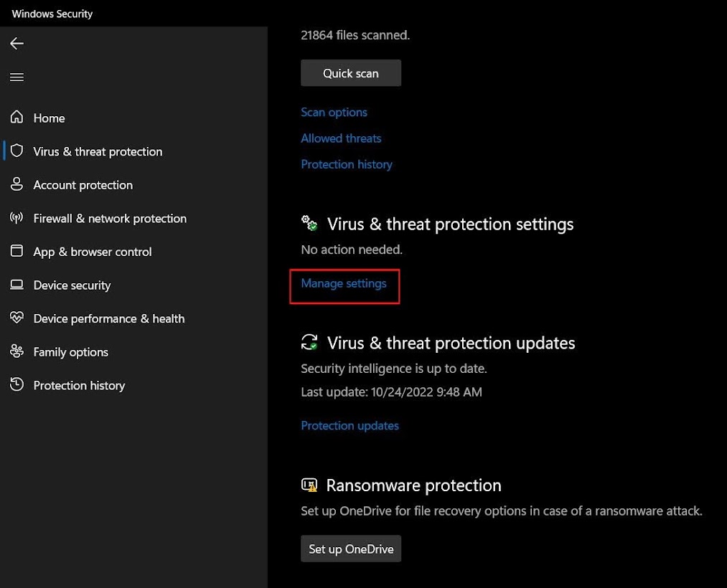
Task: Click the Ransomware protection warning icon
Action: (309, 485)
